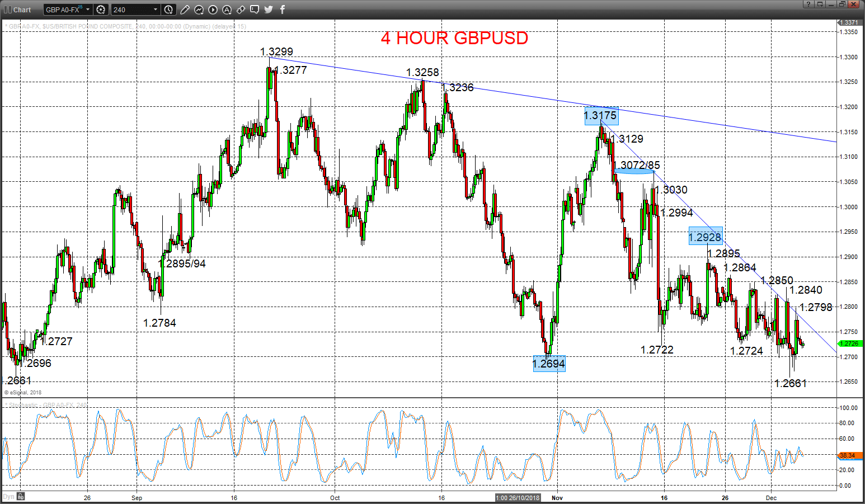Click the Nov date axis label

557,498
